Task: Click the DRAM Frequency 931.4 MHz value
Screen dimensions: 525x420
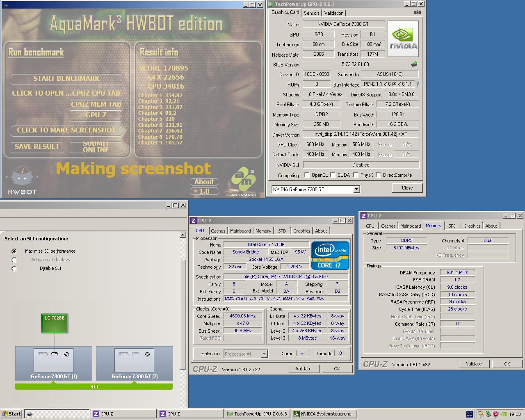Action: [457, 272]
